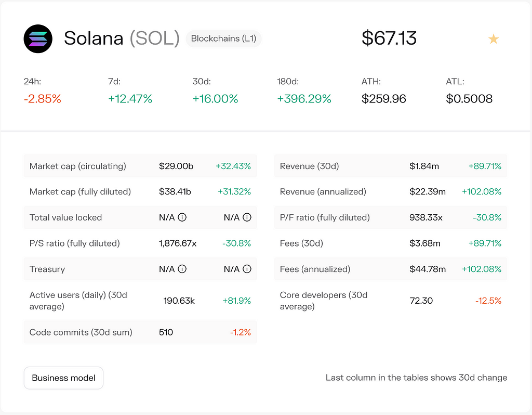Select the 1,876.67x P/S ratio value
This screenshot has height=415, width=532.
(178, 243)
